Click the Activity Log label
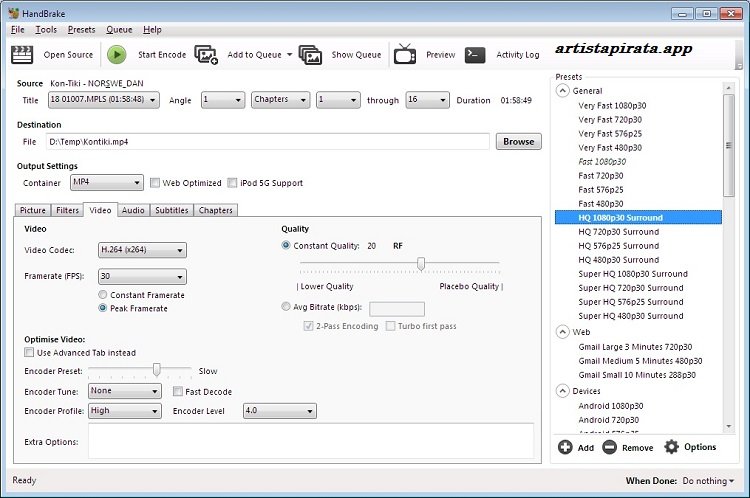This screenshot has width=750, height=498. tap(518, 55)
